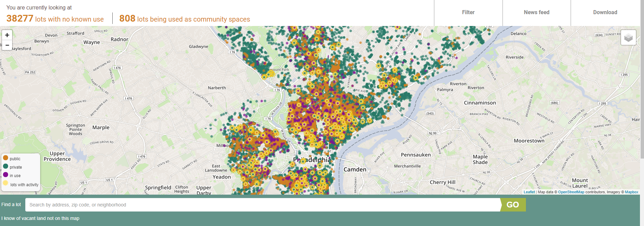The height and width of the screenshot is (226, 644).
Task: Click the purple in use legend dot
Action: coord(6,175)
